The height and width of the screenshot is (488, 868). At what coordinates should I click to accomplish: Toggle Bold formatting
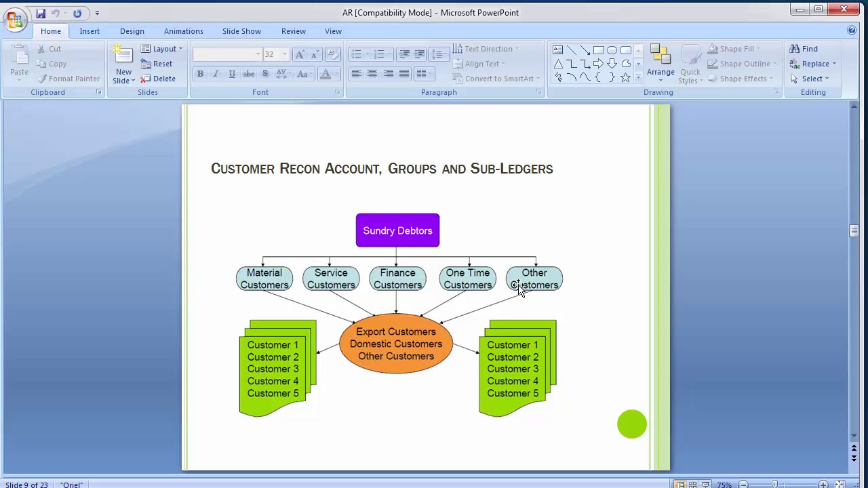click(x=200, y=74)
